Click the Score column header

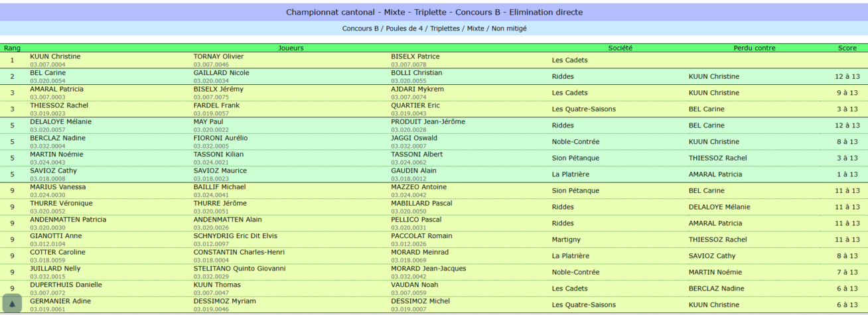point(847,48)
